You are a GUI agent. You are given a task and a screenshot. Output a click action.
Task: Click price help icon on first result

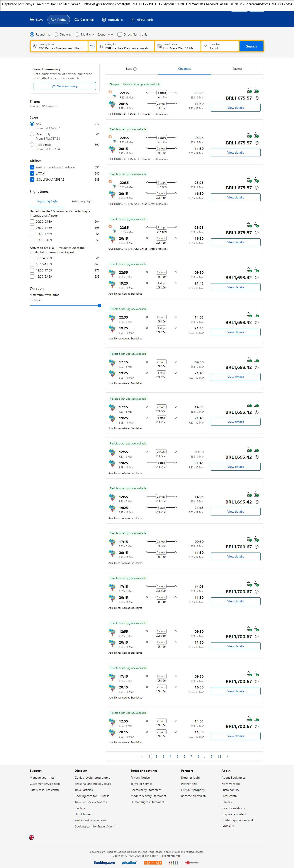(257, 98)
